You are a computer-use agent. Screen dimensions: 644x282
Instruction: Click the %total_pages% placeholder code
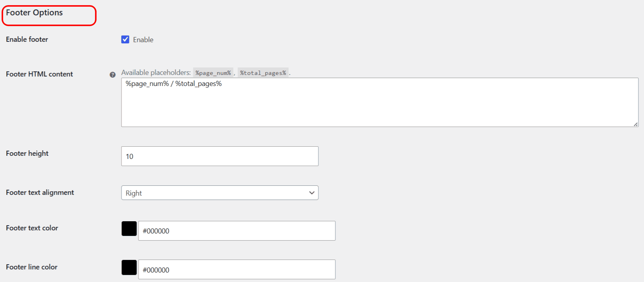[x=263, y=73]
